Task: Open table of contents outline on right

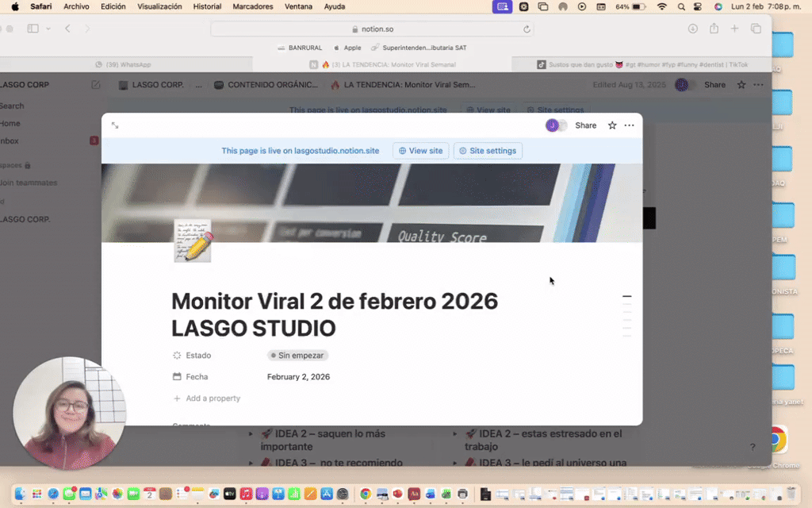Action: (x=626, y=316)
